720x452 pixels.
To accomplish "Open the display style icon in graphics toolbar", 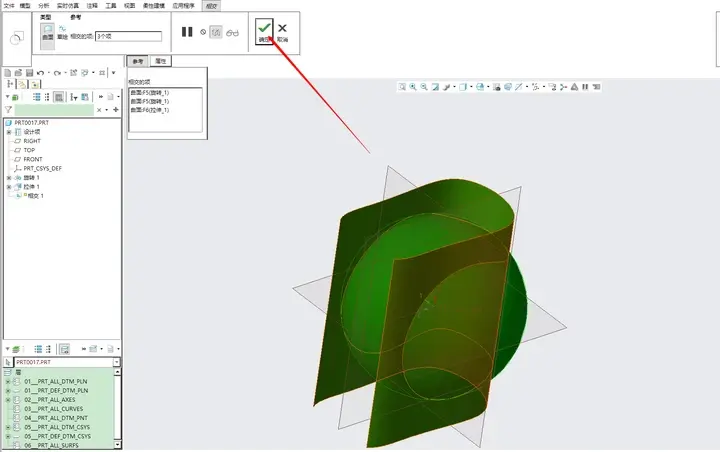I will [x=480, y=87].
